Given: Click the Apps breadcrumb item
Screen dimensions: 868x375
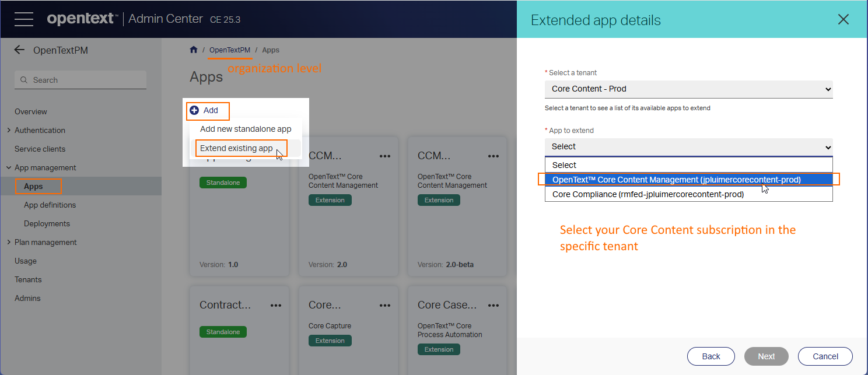Looking at the screenshot, I should 271,50.
